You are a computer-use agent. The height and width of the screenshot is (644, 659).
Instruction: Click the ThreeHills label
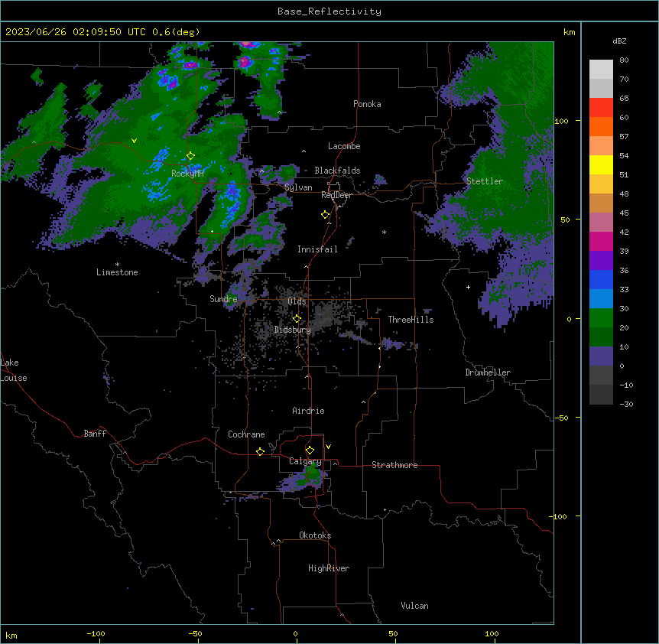point(411,320)
